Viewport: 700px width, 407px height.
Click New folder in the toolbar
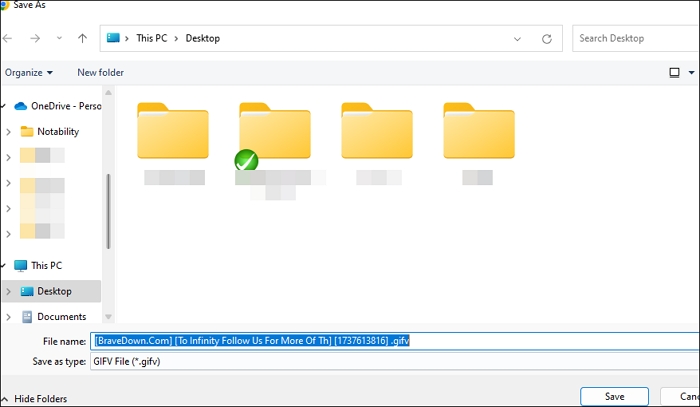(x=101, y=72)
